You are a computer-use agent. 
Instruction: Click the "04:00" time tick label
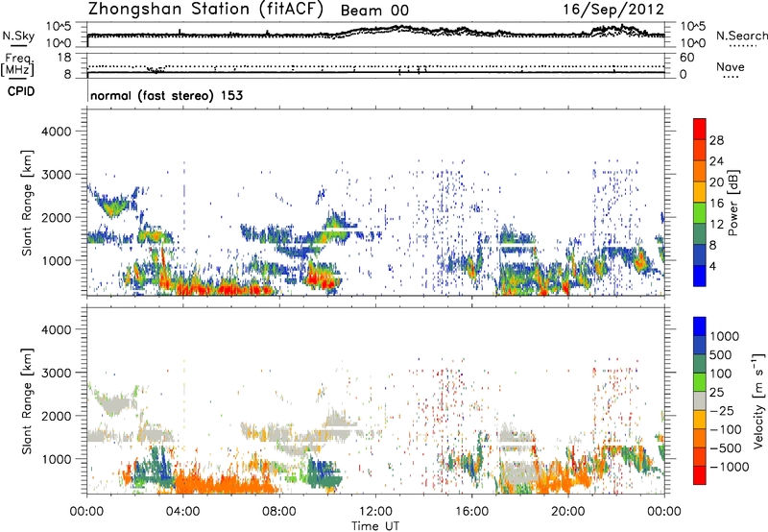click(182, 512)
